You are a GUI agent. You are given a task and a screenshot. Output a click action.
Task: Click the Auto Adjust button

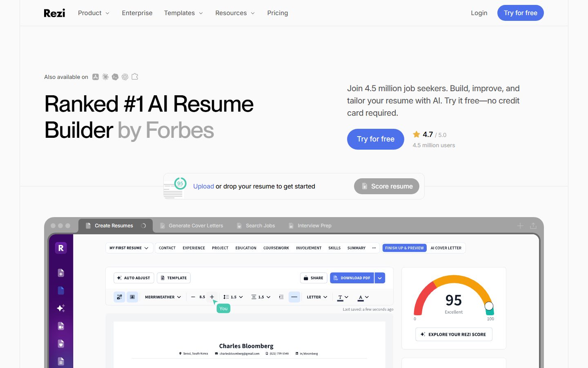coord(134,278)
